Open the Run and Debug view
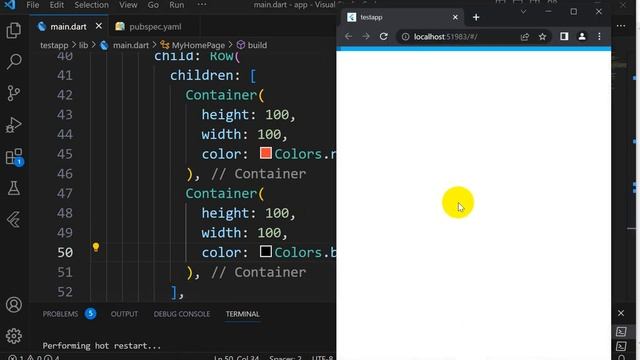Image resolution: width=640 pixels, height=360 pixels. 13,125
